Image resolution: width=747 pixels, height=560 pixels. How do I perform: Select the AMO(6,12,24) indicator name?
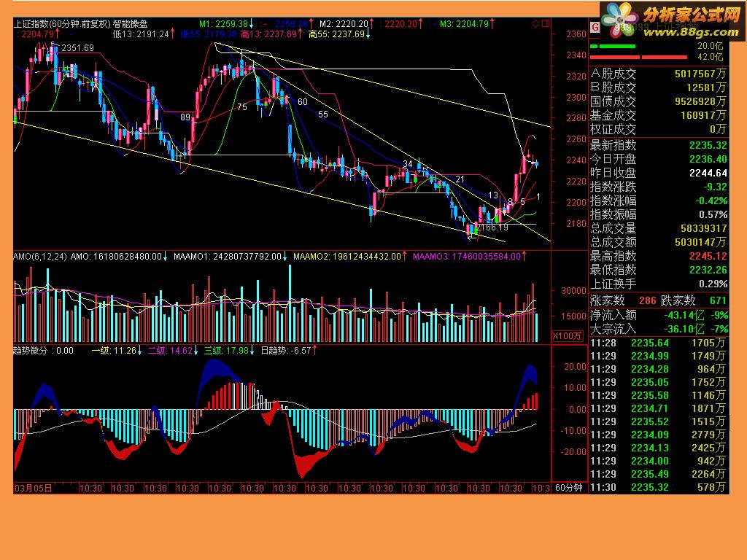[x=40, y=257]
